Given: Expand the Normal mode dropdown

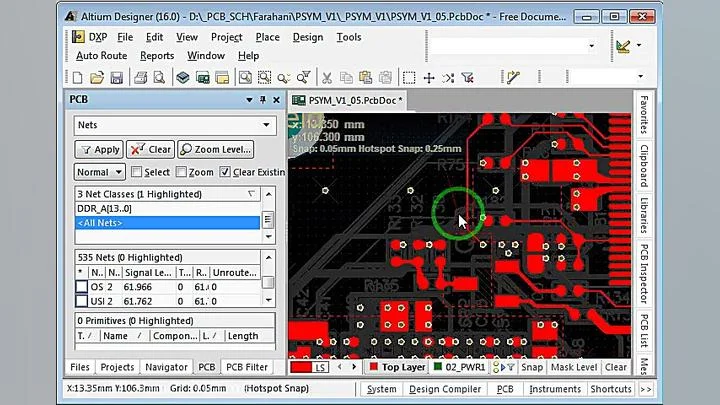Looking at the screenshot, I should pyautogui.click(x=100, y=172).
